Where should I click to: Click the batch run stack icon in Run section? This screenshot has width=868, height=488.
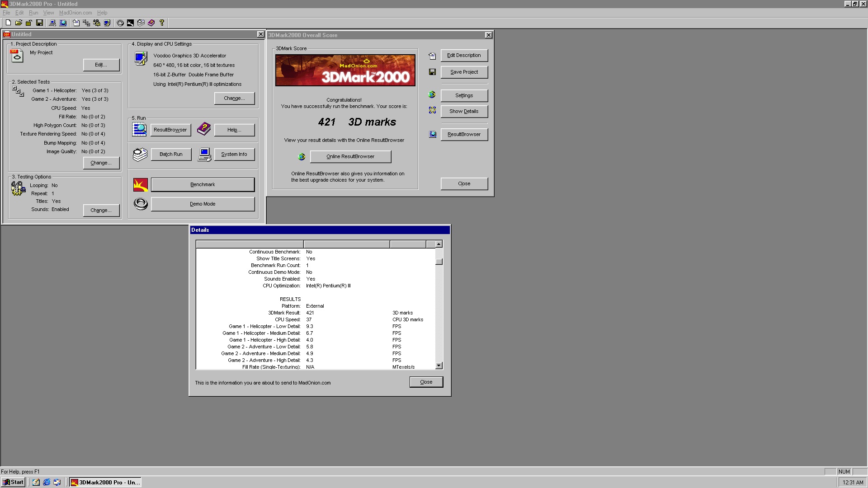pyautogui.click(x=140, y=155)
